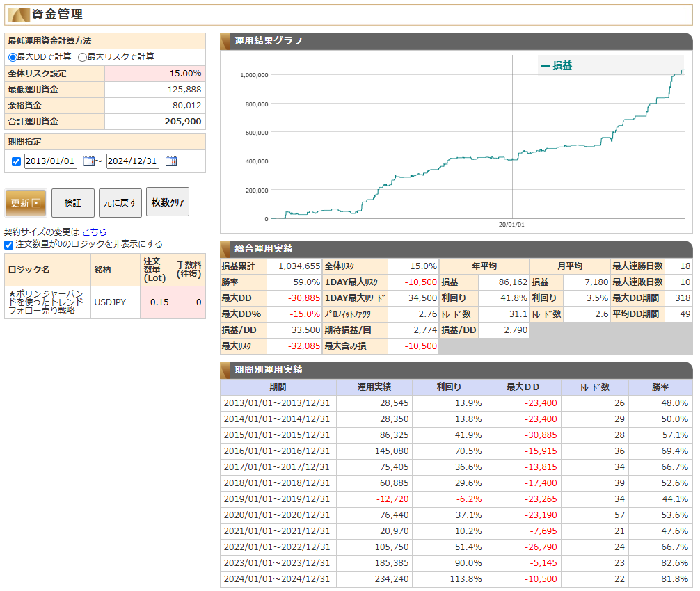Click the 運用実績 column header
The width and height of the screenshot is (700, 591).
click(x=374, y=387)
